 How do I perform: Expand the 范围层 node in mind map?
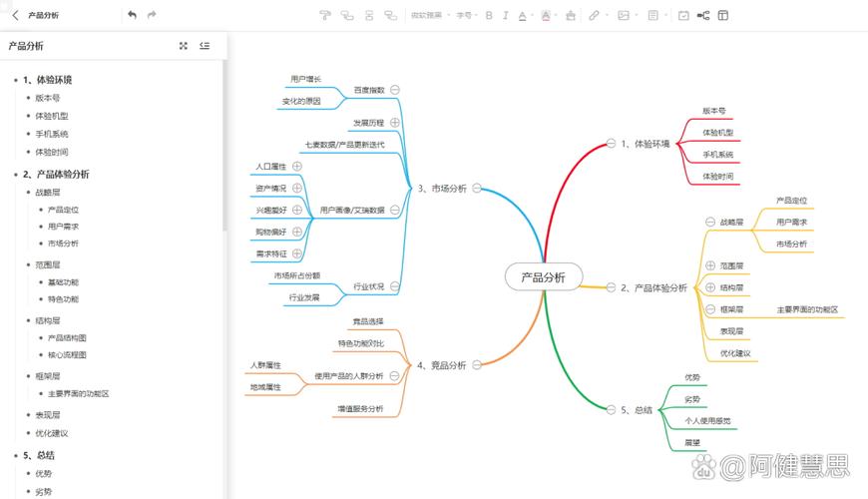coord(710,265)
